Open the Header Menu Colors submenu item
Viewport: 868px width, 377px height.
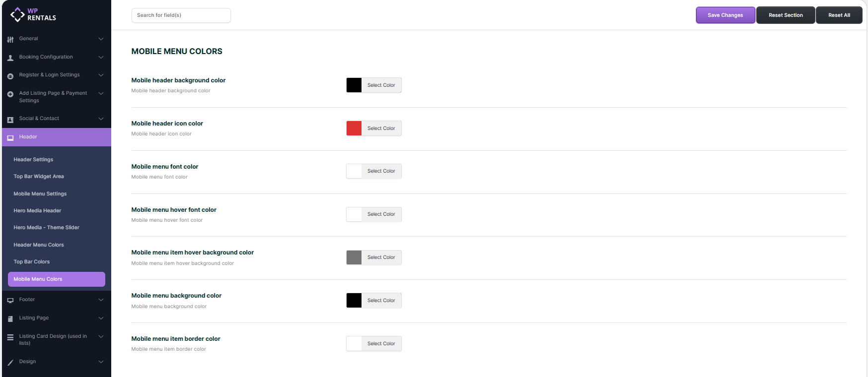pos(39,245)
